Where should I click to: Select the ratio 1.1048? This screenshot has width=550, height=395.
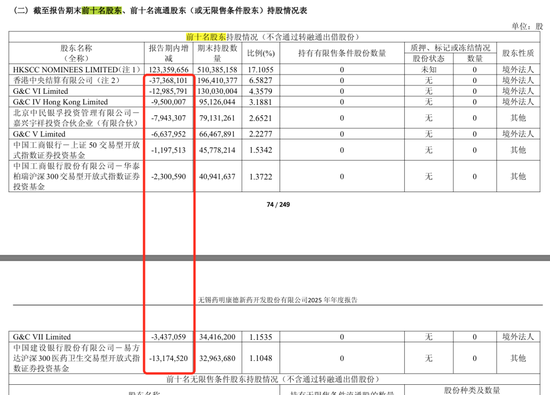coord(261,358)
